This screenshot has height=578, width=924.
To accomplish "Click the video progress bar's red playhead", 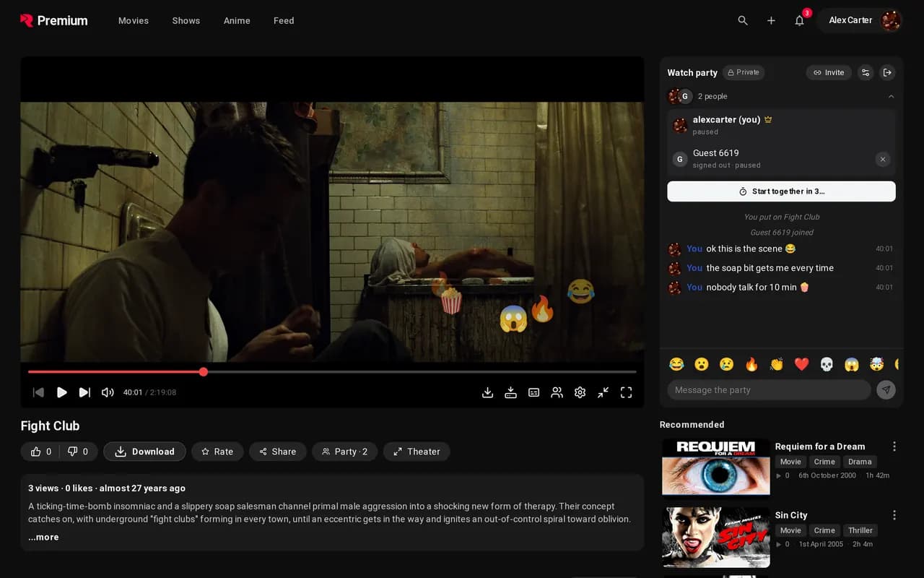I will coord(204,371).
